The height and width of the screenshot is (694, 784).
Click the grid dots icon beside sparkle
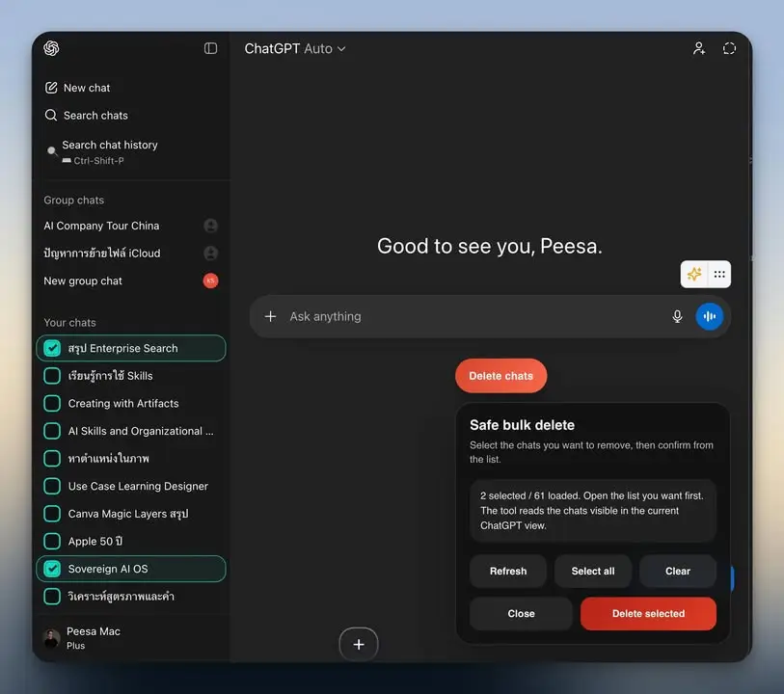(719, 274)
